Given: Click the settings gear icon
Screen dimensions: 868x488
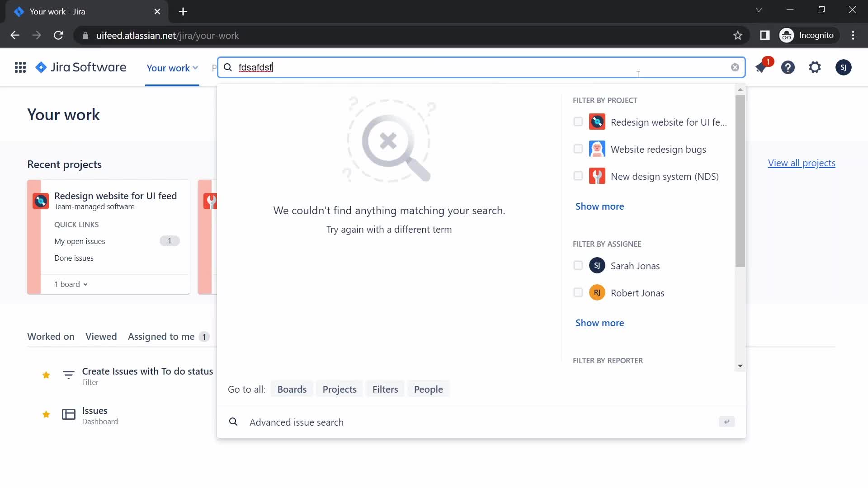Looking at the screenshot, I should tap(816, 67).
